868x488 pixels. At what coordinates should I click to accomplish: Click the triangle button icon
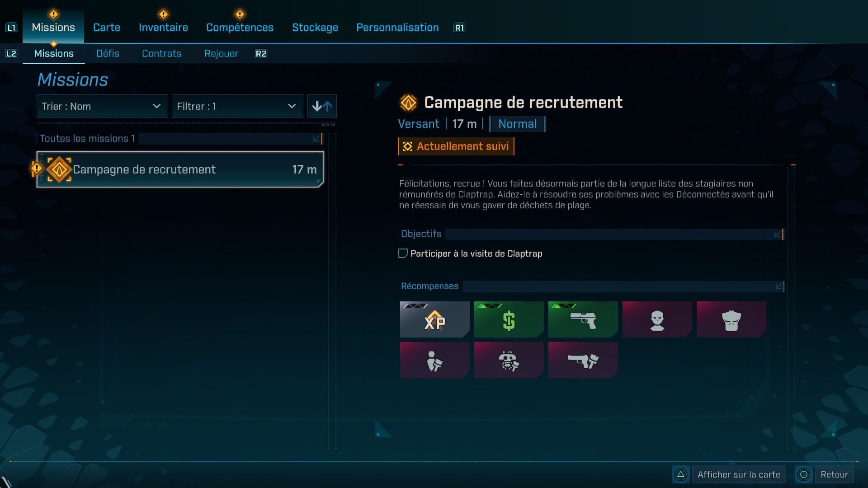pos(681,474)
